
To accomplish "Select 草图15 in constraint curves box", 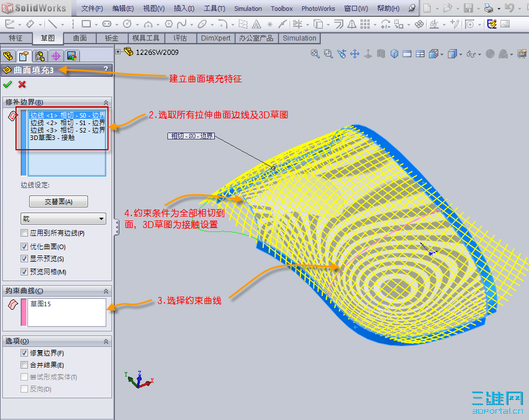I will (x=41, y=304).
